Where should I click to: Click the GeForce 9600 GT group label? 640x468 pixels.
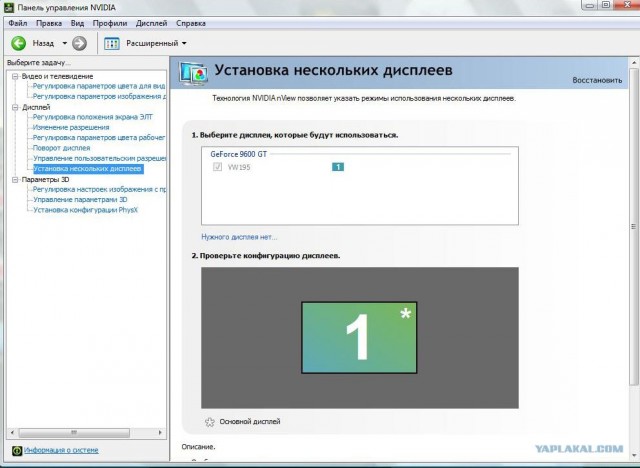(238, 154)
